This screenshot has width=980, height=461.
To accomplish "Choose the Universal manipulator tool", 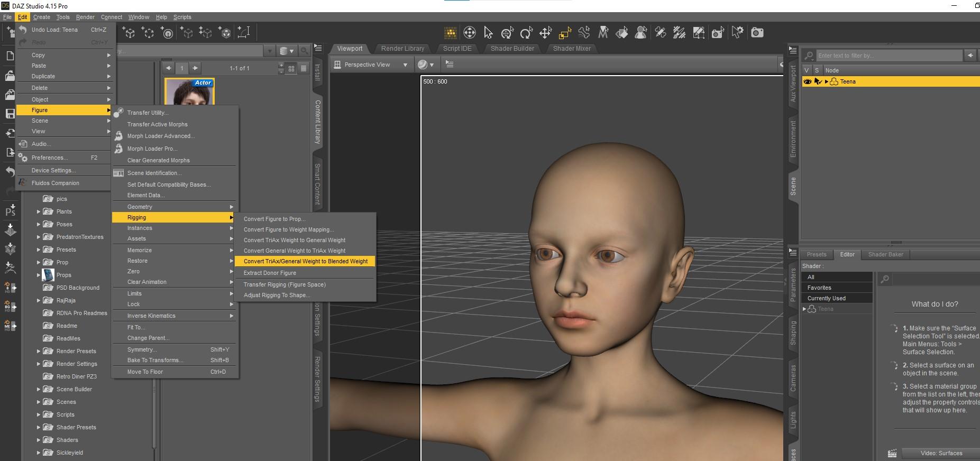I will coord(507,33).
